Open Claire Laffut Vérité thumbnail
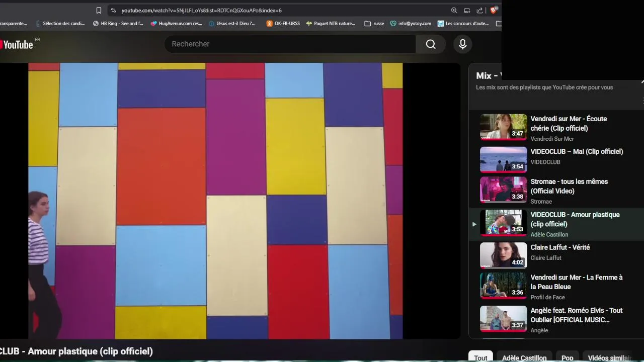This screenshot has height=362, width=644. [503, 256]
